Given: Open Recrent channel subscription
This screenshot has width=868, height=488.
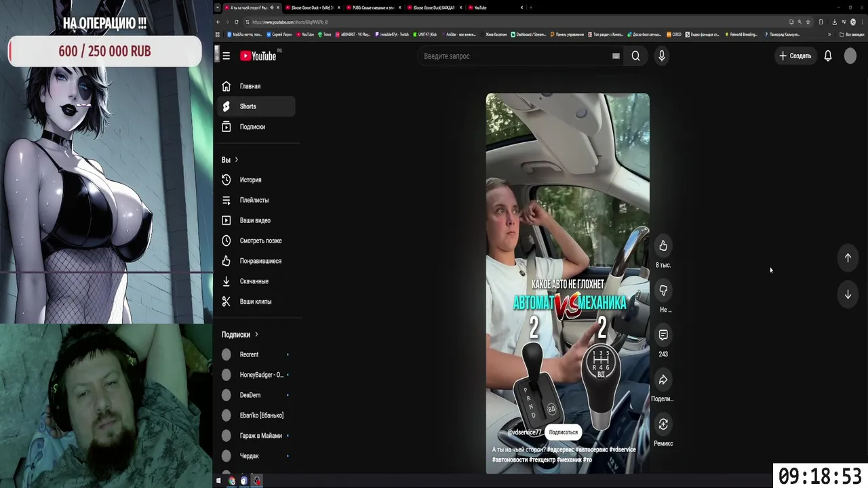Looking at the screenshot, I should click(256, 354).
